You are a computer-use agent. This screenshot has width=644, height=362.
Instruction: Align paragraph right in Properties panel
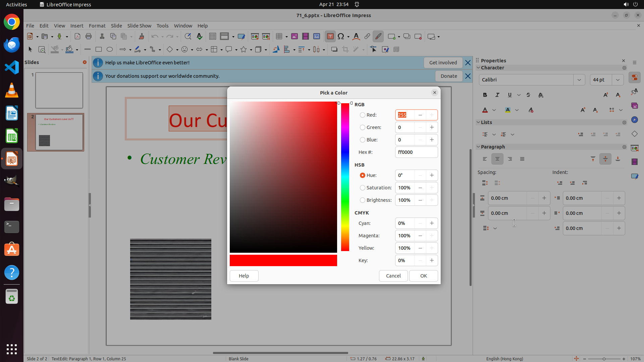(509, 159)
